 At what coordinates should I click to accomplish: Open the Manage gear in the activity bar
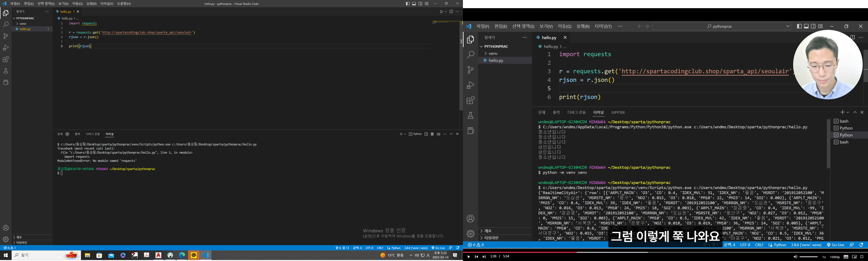pos(6,240)
